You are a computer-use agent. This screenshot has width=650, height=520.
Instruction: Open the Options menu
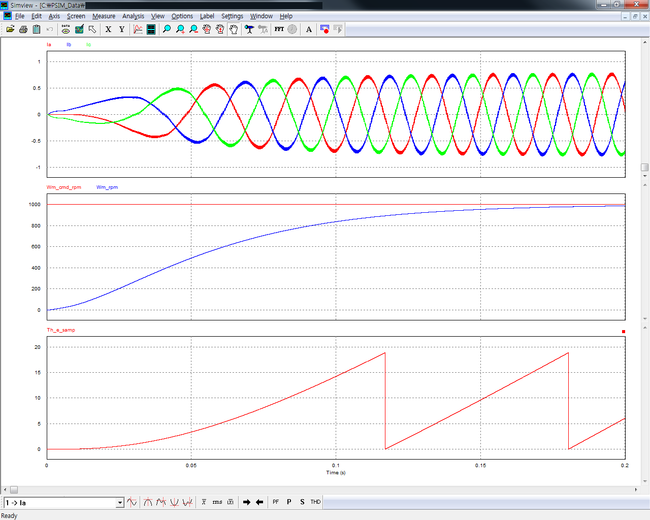182,16
